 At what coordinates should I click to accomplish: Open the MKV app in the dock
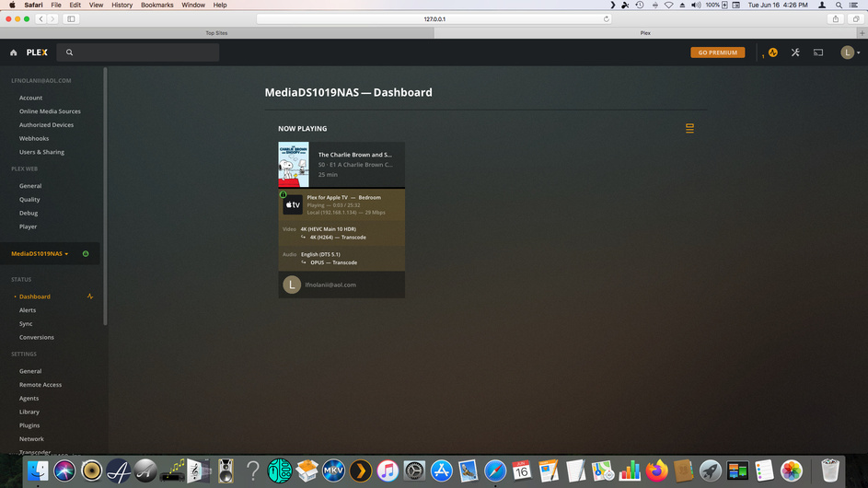[333, 471]
